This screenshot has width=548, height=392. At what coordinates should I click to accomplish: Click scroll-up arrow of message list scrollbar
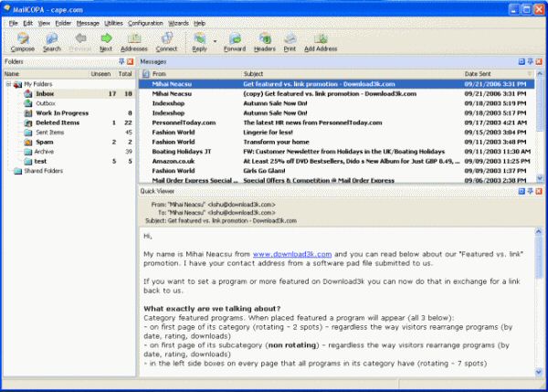pos(540,74)
